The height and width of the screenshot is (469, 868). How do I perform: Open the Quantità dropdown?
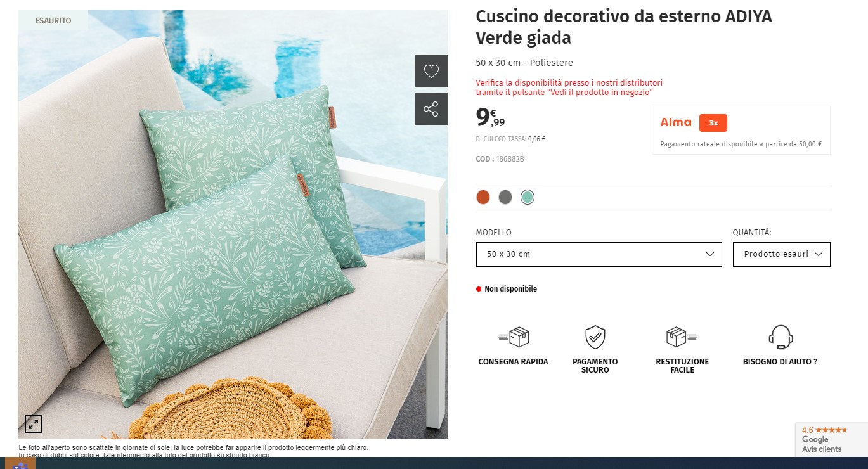(781, 254)
